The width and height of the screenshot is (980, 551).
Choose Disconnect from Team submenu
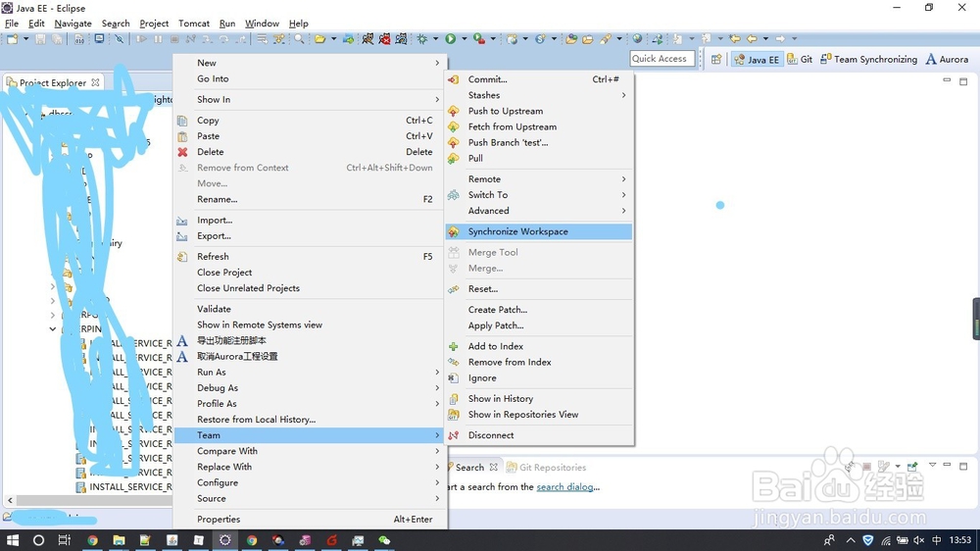point(539,435)
